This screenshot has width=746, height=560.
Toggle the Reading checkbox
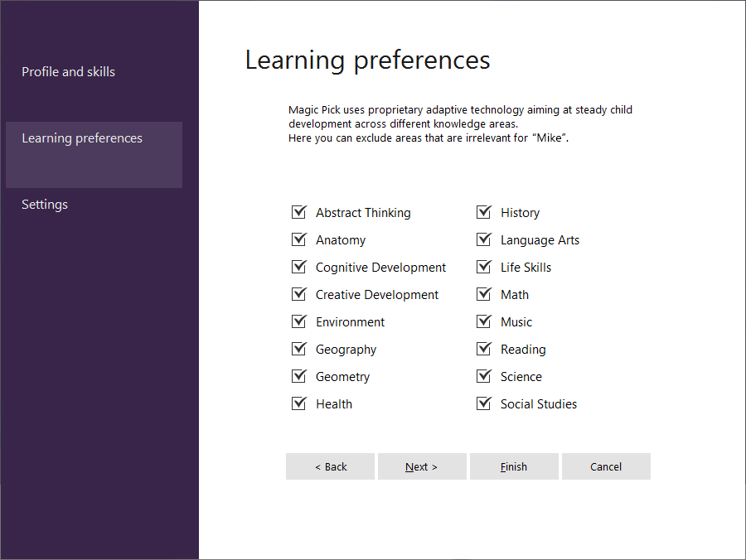484,349
